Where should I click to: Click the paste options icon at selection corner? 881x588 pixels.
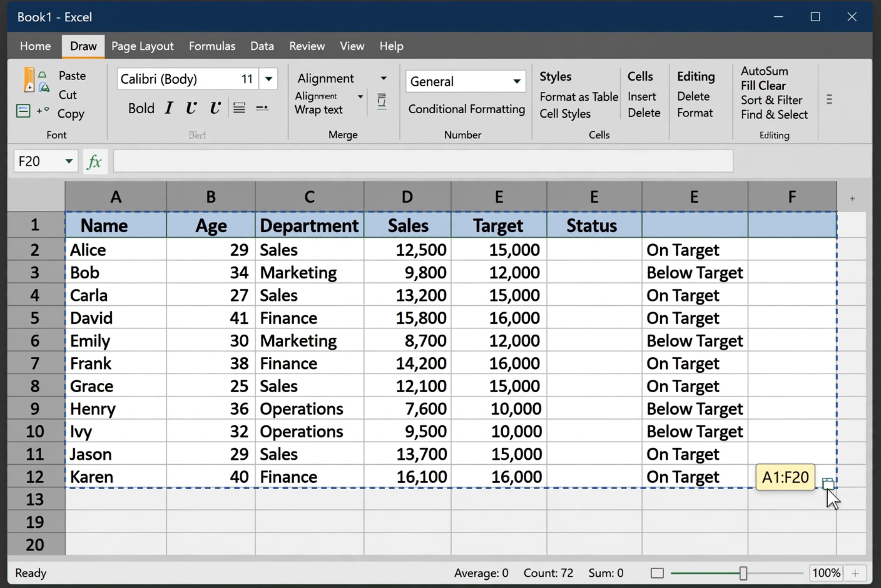[x=828, y=483]
